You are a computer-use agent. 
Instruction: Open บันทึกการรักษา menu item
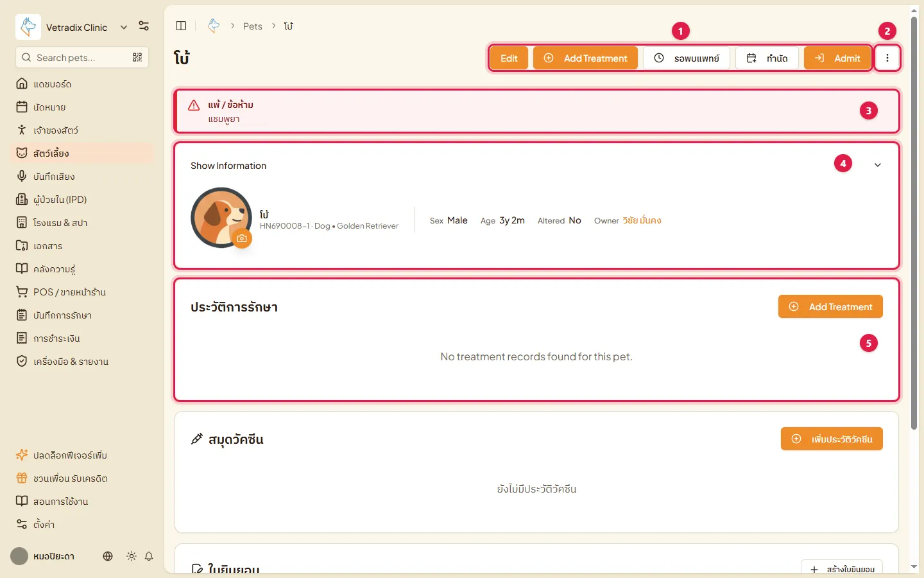(x=83, y=315)
